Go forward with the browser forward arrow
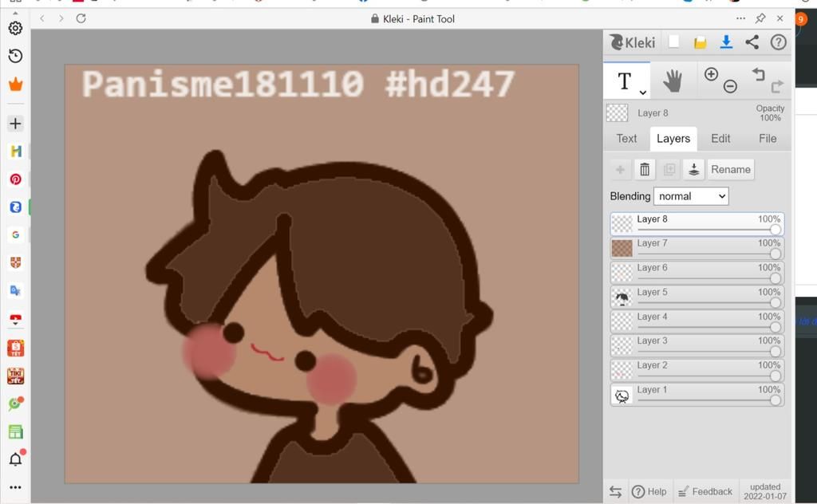817x504 pixels. [61, 19]
